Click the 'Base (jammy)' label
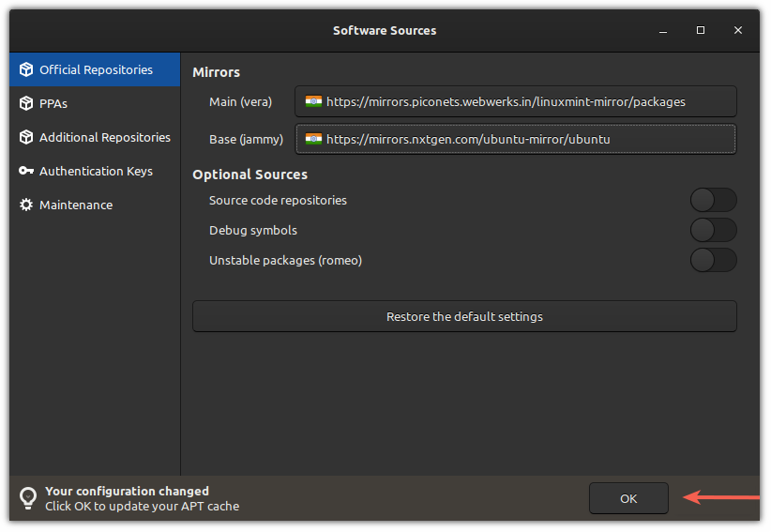 (247, 140)
